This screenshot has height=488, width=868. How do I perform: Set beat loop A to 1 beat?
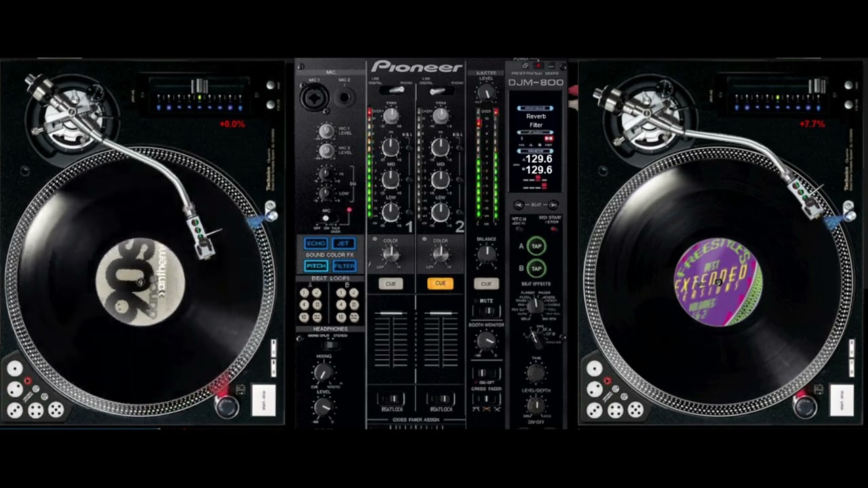pyautogui.click(x=304, y=293)
